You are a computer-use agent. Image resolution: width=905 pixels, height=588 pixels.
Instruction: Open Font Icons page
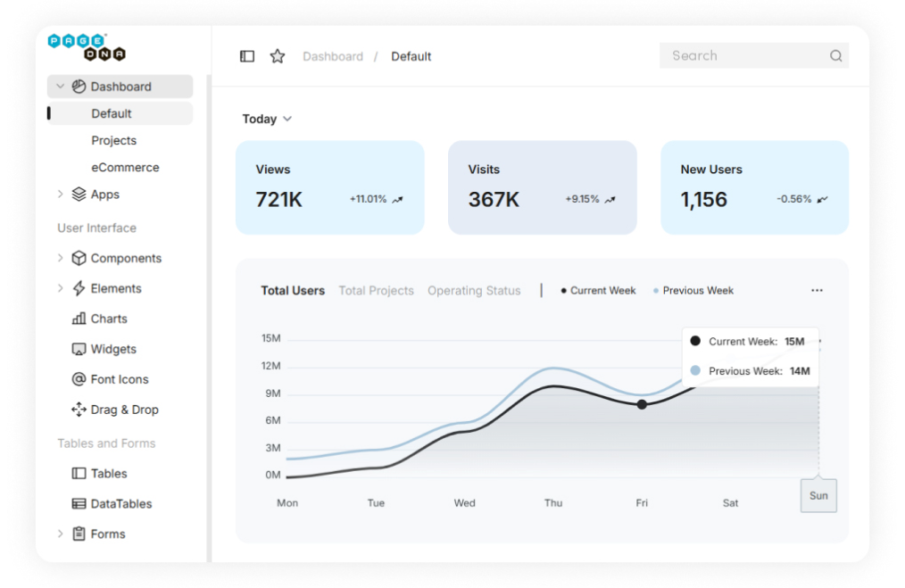coord(119,379)
